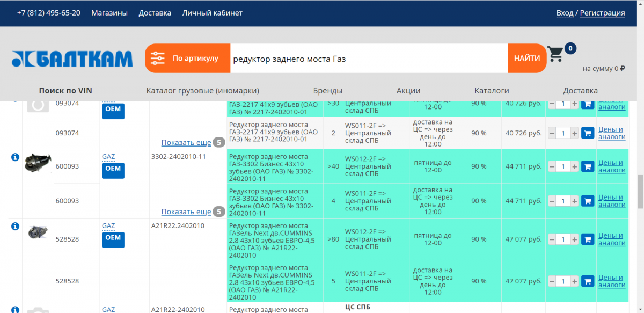
Task: Open the ГАЗ-3302 gearbox product thumbnail
Action: [38, 162]
